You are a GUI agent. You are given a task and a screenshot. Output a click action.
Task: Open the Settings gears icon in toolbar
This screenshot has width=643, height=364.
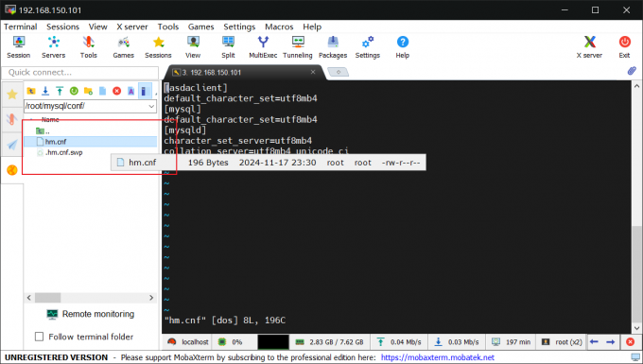click(x=368, y=47)
